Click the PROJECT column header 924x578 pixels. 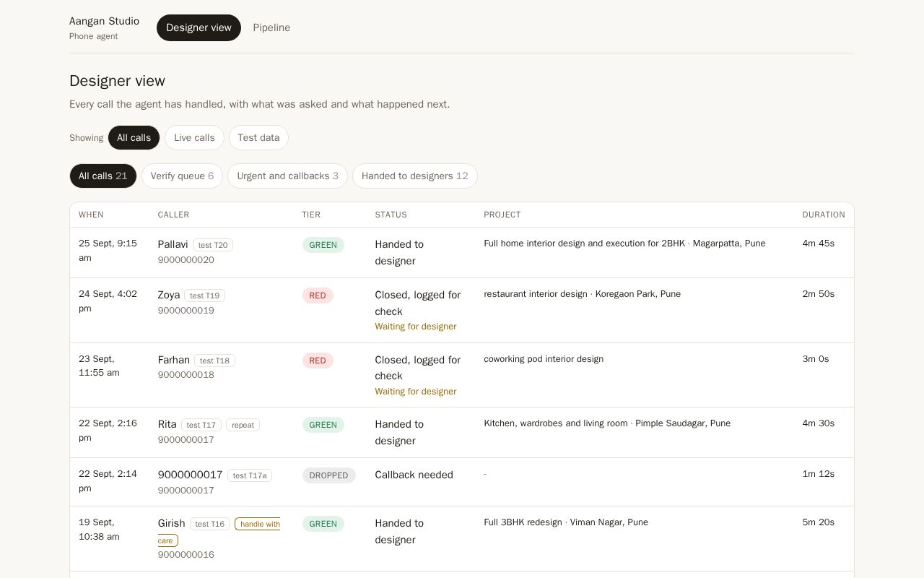tap(502, 215)
